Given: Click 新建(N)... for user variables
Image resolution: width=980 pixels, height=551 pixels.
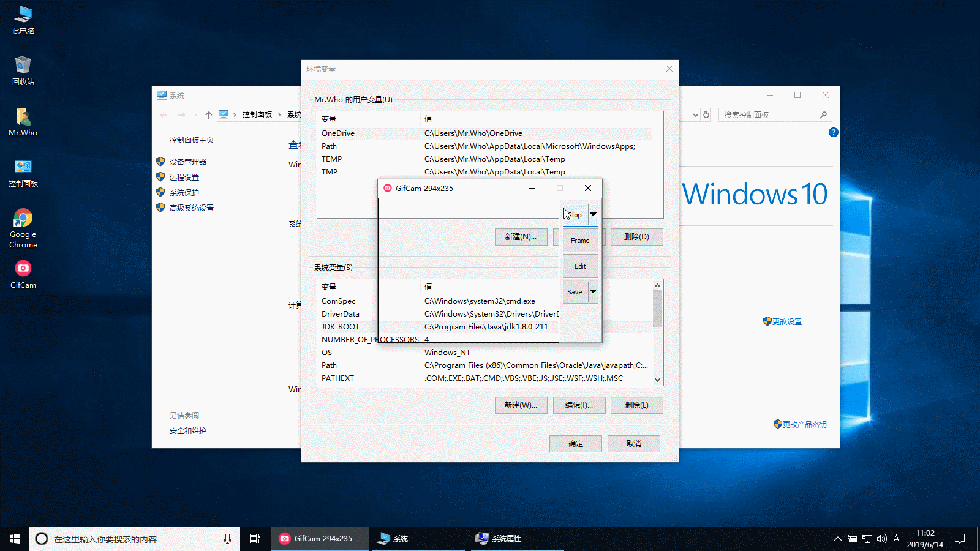Looking at the screenshot, I should click(521, 237).
